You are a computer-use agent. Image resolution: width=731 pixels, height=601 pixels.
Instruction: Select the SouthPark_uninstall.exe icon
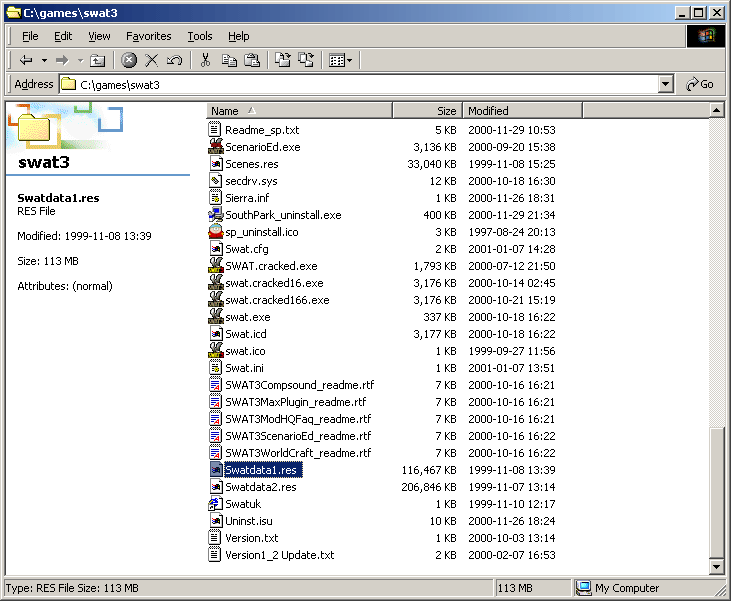pyautogui.click(x=215, y=214)
